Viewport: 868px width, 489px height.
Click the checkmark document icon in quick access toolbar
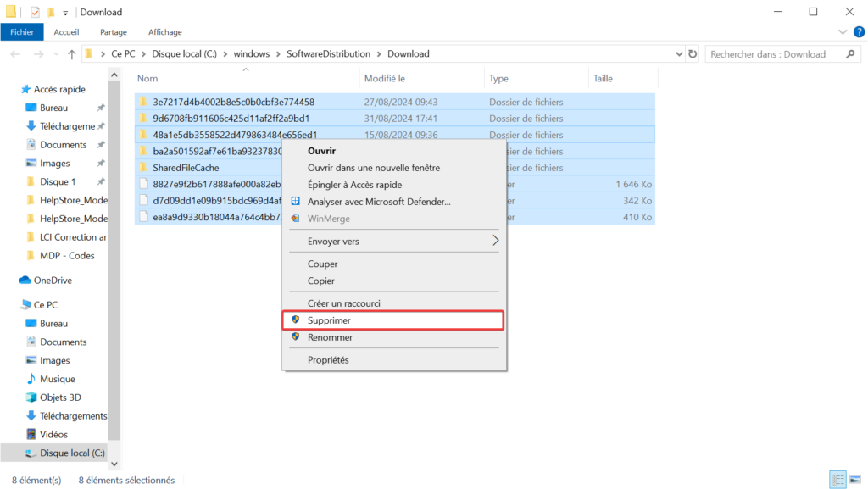[35, 12]
